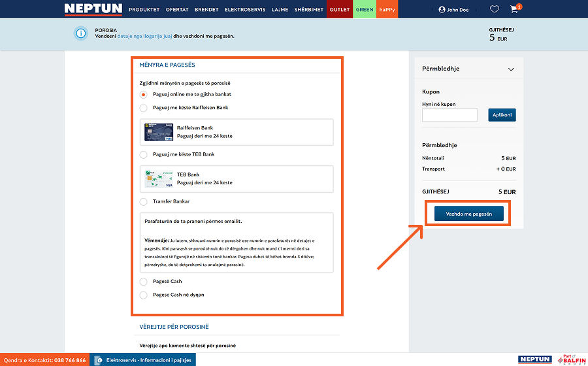Click the blue info icon beside Porosia

[81, 33]
